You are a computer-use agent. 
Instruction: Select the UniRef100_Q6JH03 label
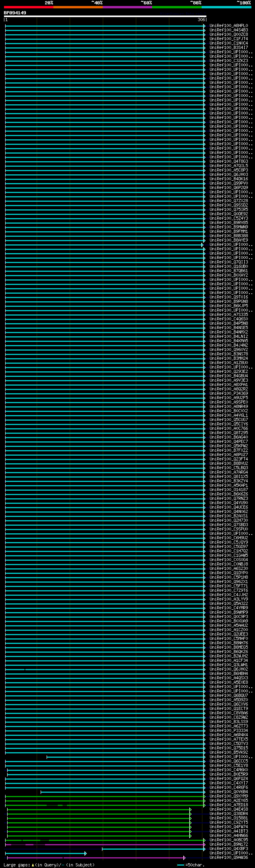229,174
